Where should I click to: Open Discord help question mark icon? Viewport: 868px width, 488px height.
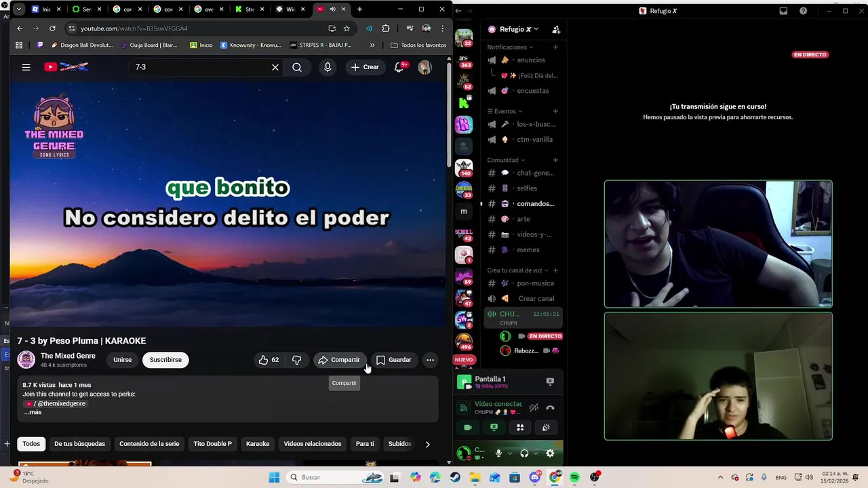coord(804,11)
